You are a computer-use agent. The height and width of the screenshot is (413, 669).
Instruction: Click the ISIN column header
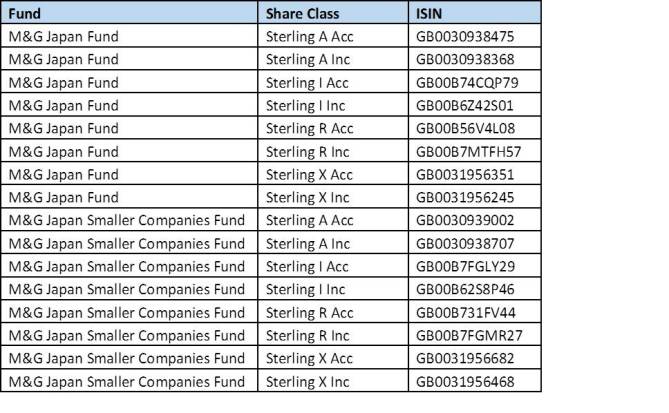coord(474,13)
